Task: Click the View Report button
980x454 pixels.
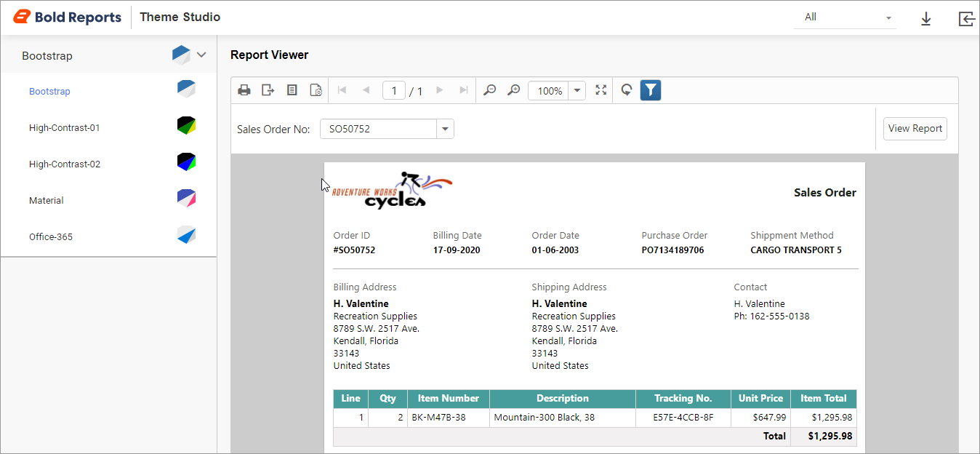Action: click(x=915, y=129)
